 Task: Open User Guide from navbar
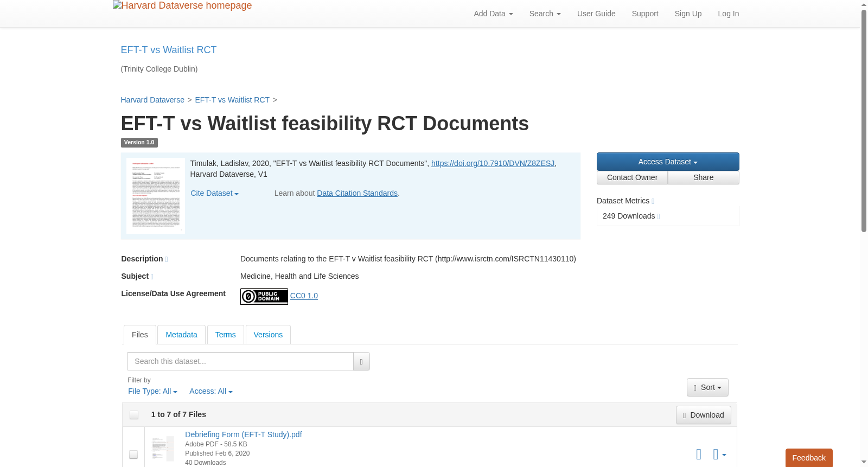pyautogui.click(x=596, y=14)
